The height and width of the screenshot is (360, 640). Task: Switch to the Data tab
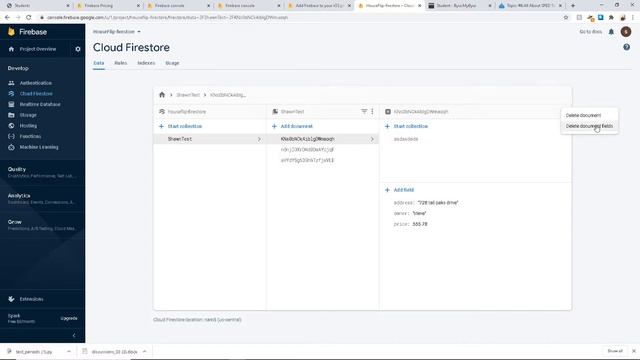tap(99, 63)
